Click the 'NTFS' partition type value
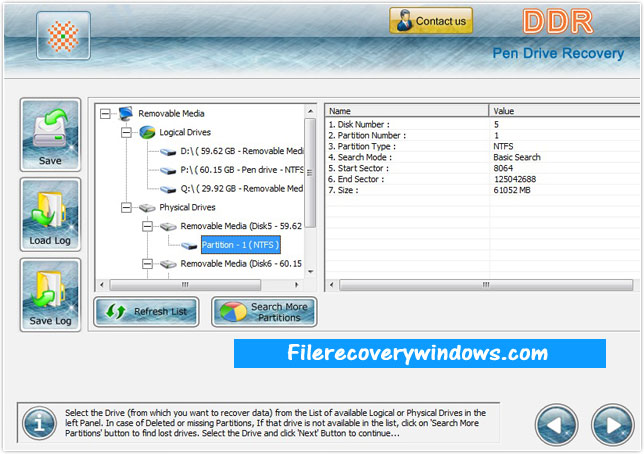The height and width of the screenshot is (454, 644). pyautogui.click(x=503, y=146)
